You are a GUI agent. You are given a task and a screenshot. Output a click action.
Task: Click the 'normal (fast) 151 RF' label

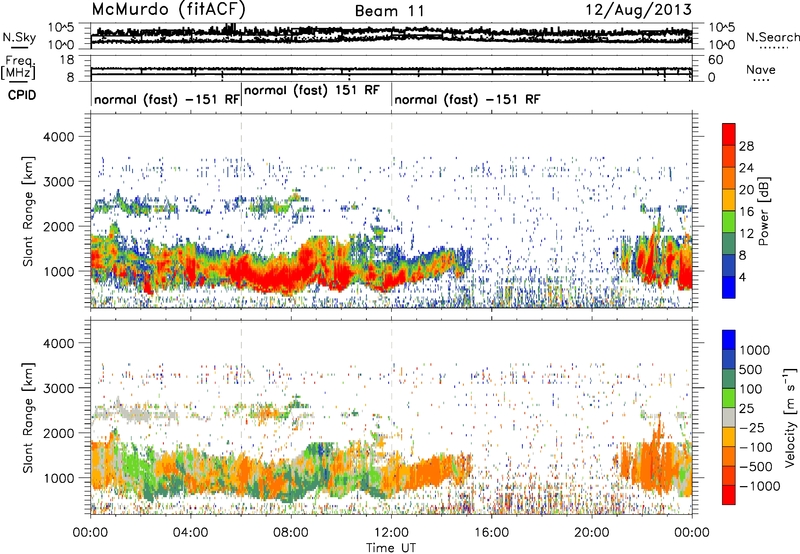pos(312,90)
